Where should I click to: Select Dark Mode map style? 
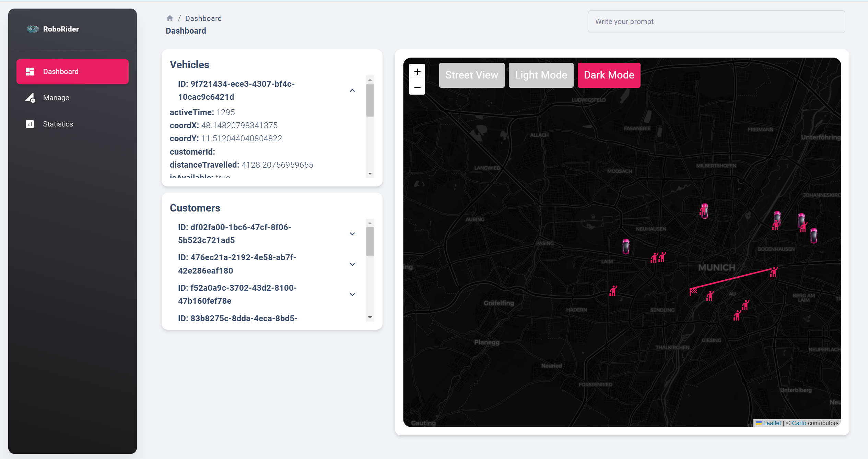(609, 75)
